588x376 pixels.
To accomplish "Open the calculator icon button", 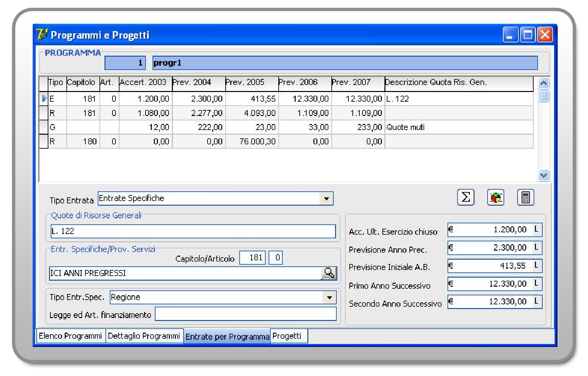I will 526,197.
